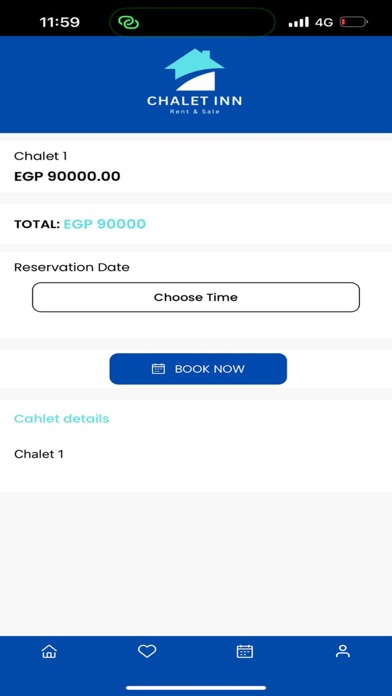
Task: Open the profile person icon
Action: pyautogui.click(x=343, y=651)
